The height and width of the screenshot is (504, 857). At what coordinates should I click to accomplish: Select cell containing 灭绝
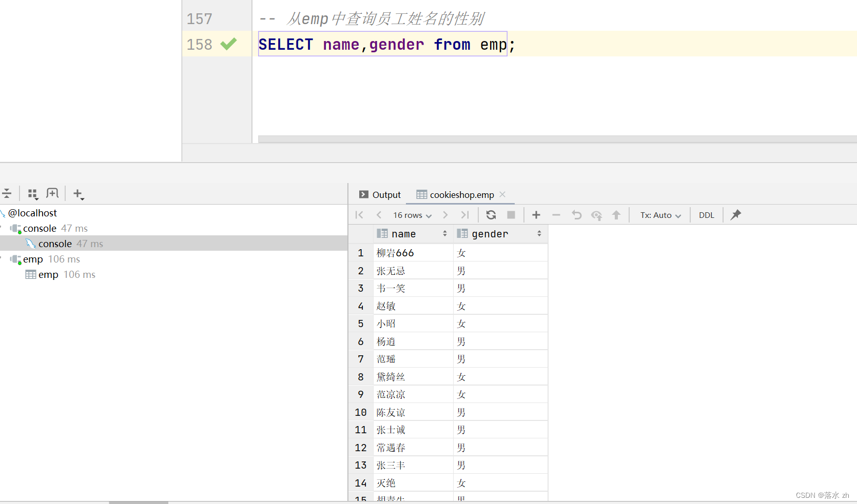413,483
